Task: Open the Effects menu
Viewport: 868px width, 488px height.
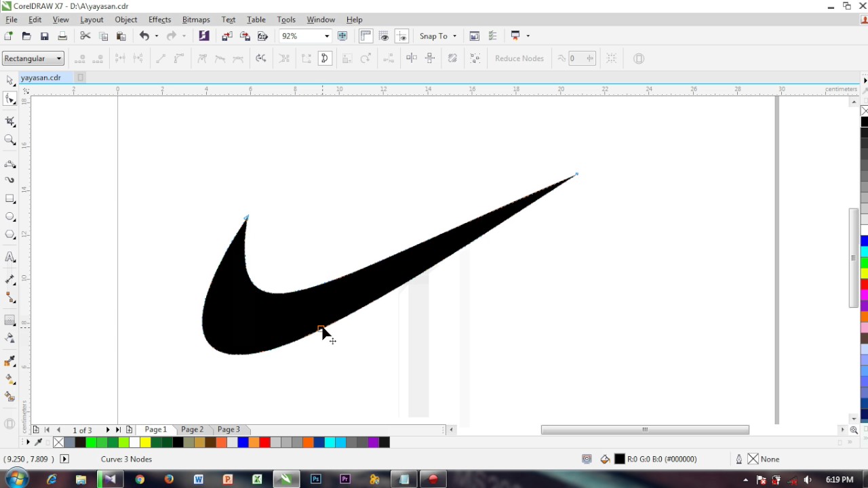Action: pos(160,20)
